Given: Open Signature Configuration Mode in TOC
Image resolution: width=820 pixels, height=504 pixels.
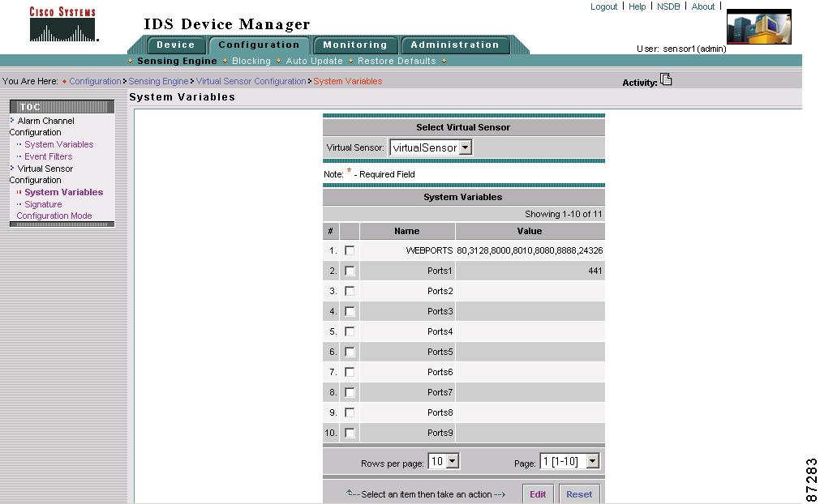Looking at the screenshot, I should coord(54,210).
